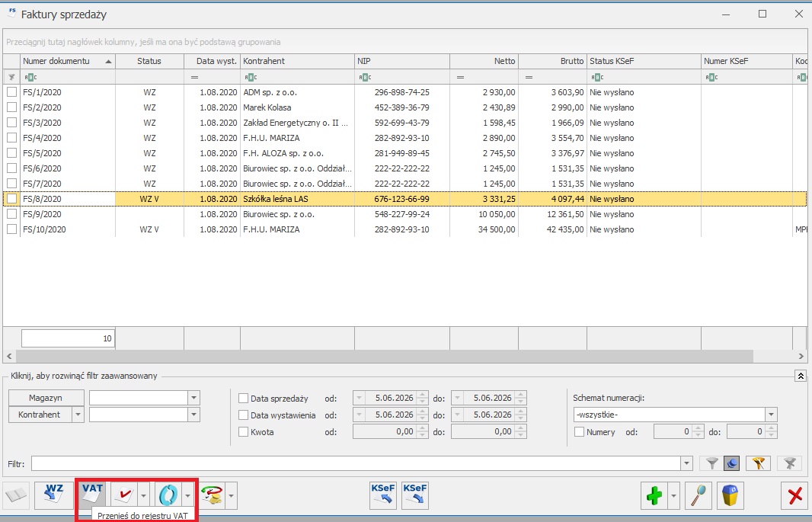This screenshot has width=812, height=522.
Task: Click the open book help icon
Action: tap(16, 495)
